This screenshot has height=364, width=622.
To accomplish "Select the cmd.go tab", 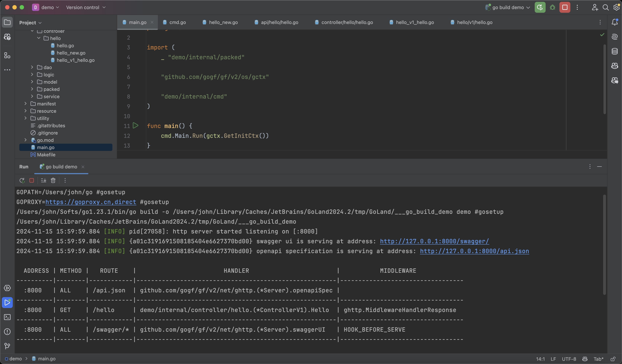I will coord(178,23).
